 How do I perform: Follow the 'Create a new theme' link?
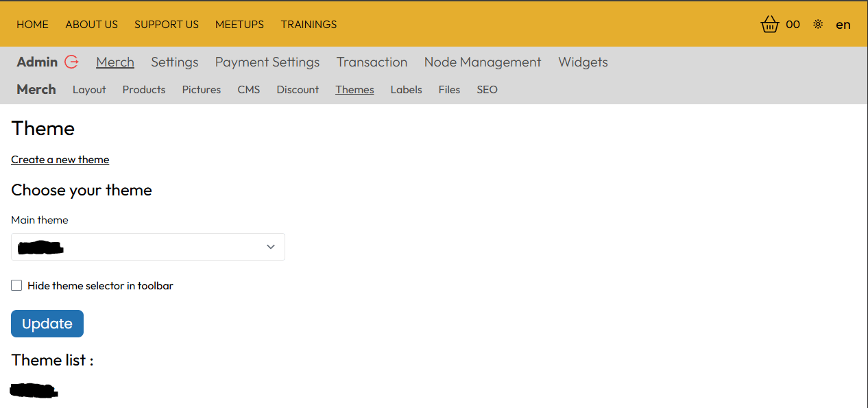click(x=60, y=160)
